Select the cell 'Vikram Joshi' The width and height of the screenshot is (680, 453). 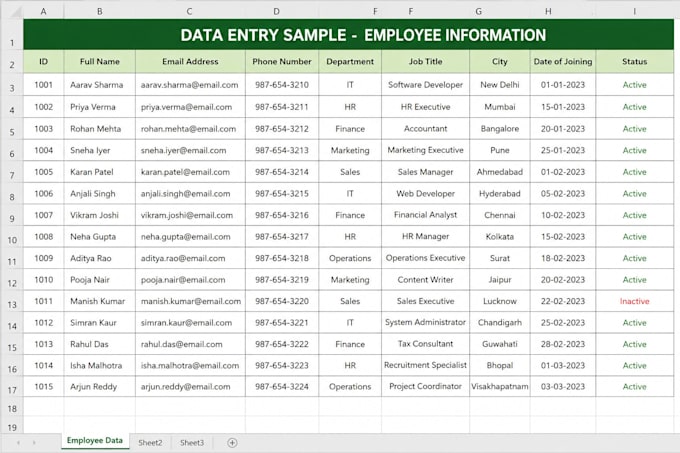(x=100, y=215)
